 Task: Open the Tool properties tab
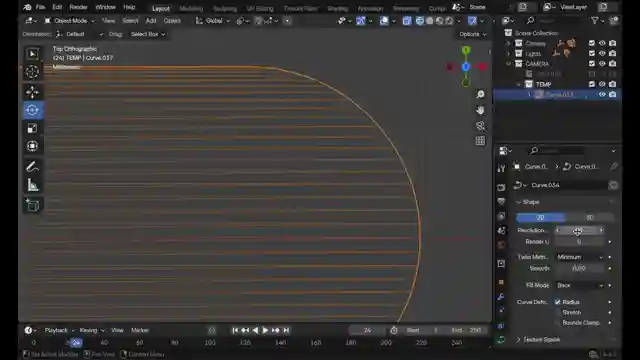pos(502,168)
